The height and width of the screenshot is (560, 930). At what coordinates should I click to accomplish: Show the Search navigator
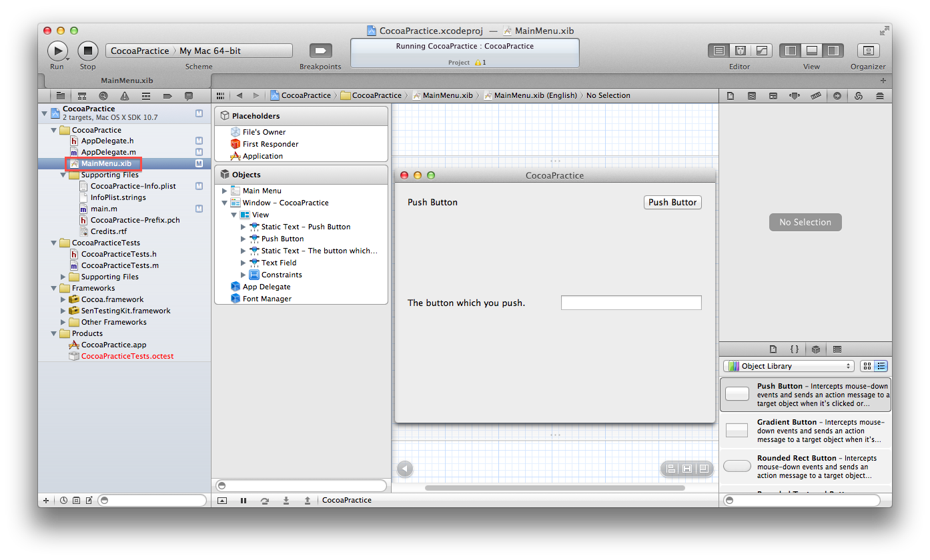pyautogui.click(x=103, y=95)
